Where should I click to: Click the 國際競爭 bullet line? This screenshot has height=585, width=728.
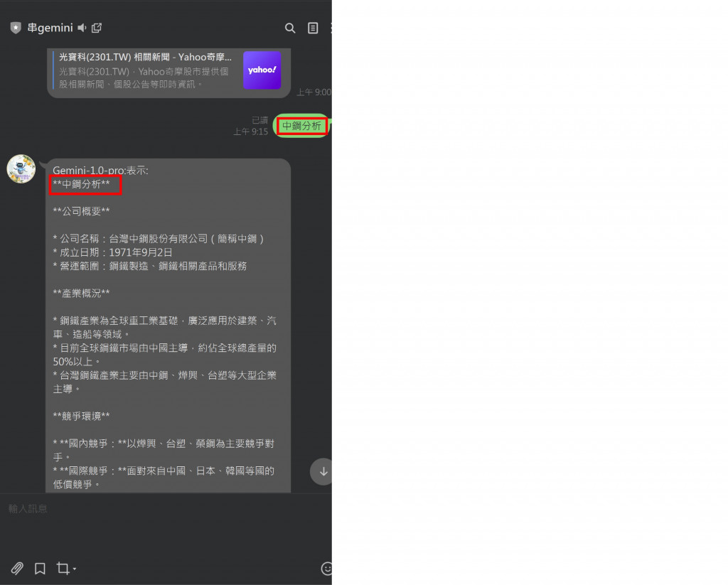click(x=164, y=478)
